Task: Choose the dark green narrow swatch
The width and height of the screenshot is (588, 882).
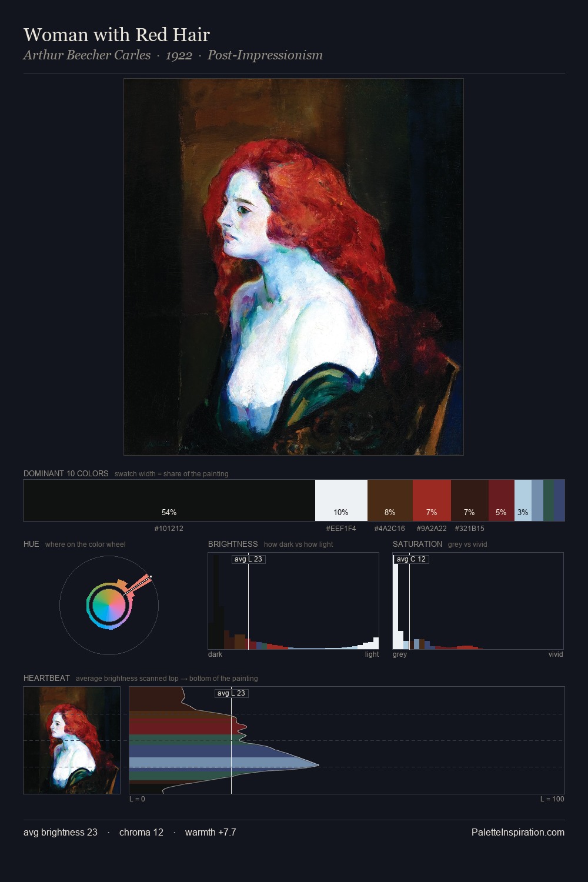Action: click(x=549, y=500)
